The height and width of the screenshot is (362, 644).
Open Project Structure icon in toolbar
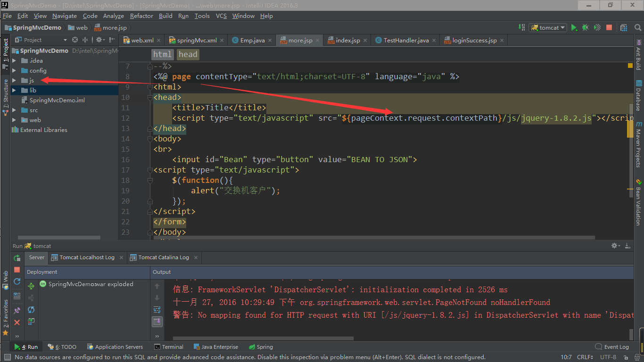tap(624, 28)
